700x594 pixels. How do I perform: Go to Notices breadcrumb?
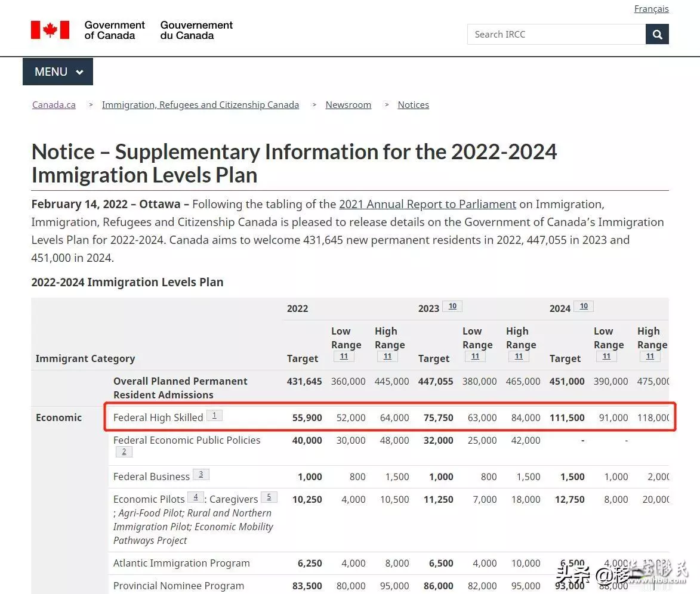tap(414, 105)
